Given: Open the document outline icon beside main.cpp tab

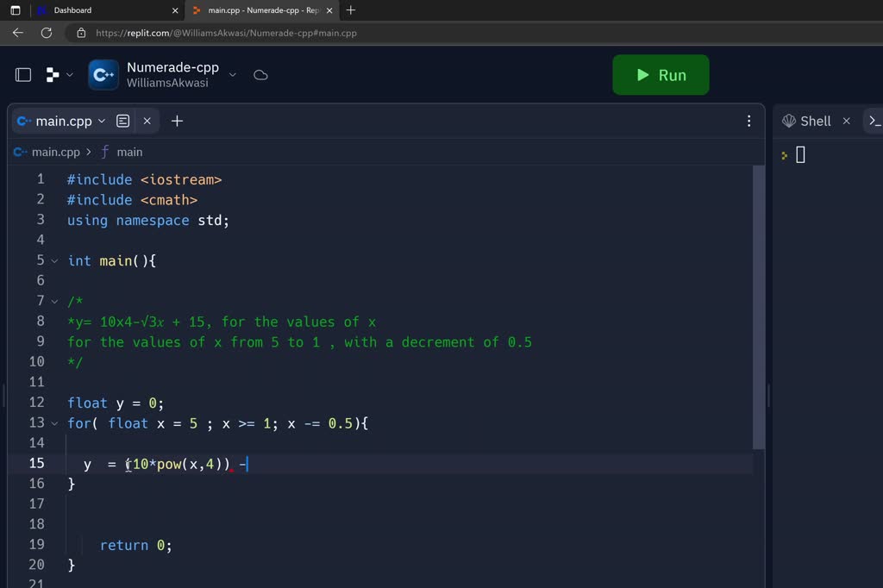Looking at the screenshot, I should click(x=122, y=121).
